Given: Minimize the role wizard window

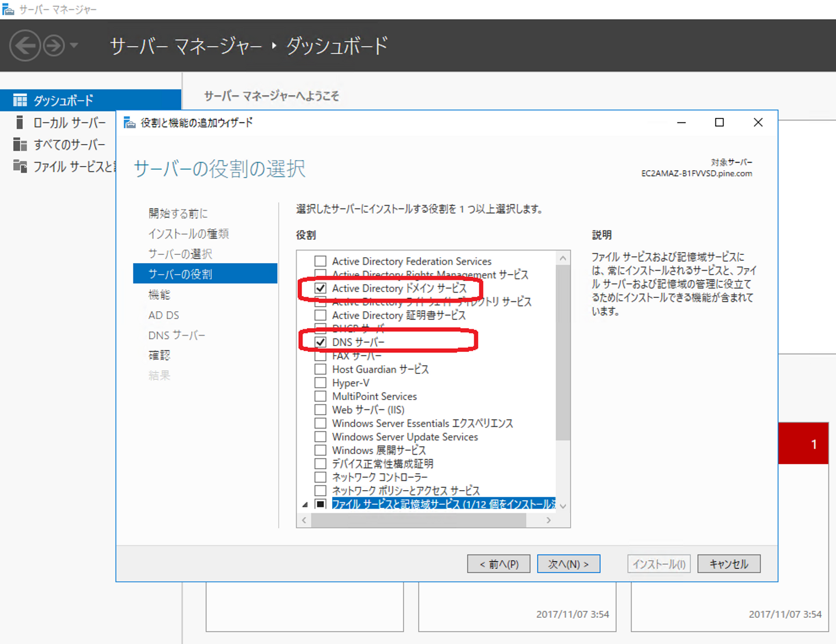Looking at the screenshot, I should pyautogui.click(x=682, y=123).
